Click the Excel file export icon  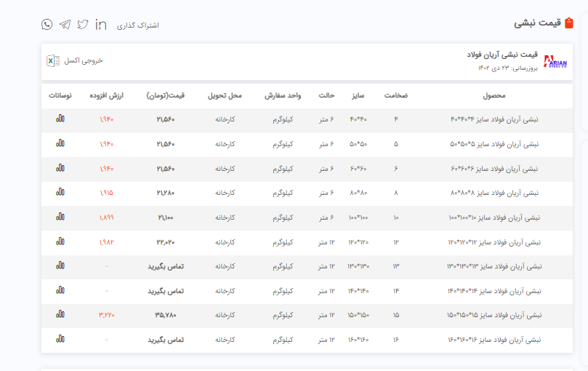tap(52, 61)
